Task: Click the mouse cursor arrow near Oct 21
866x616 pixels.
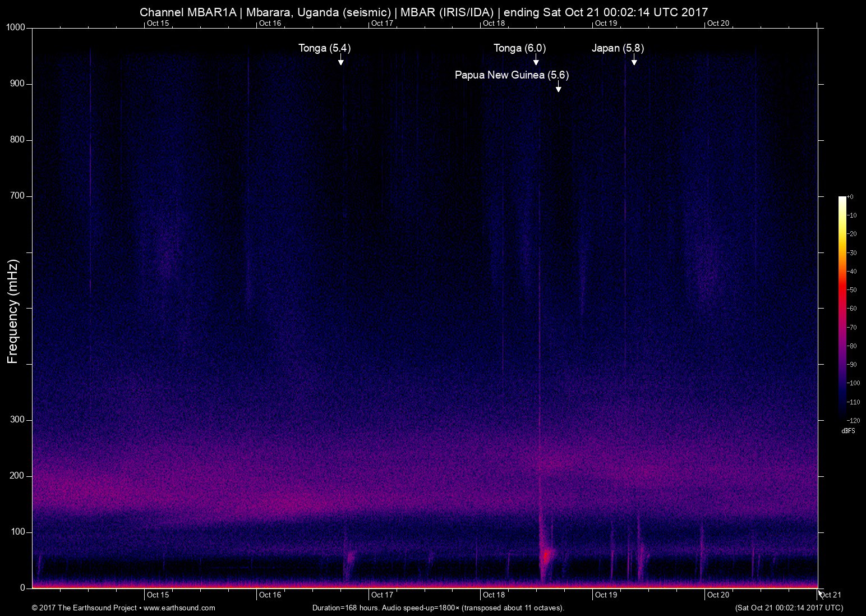Action: [821, 594]
